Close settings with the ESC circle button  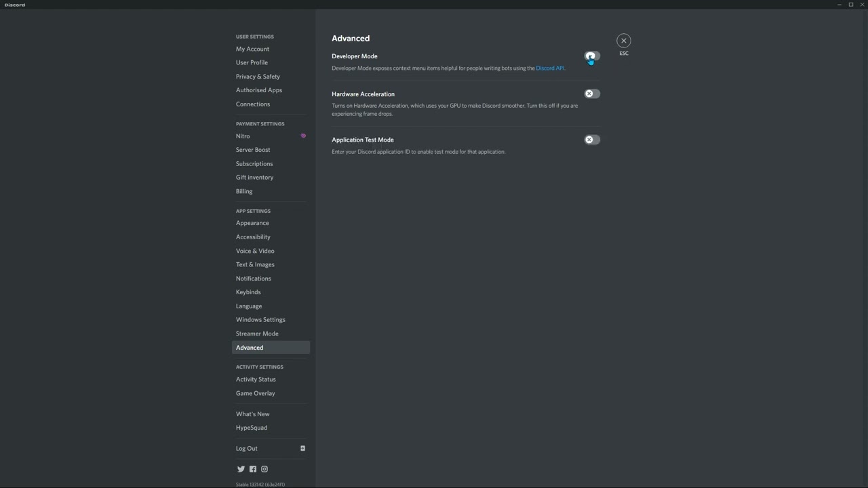[624, 41]
